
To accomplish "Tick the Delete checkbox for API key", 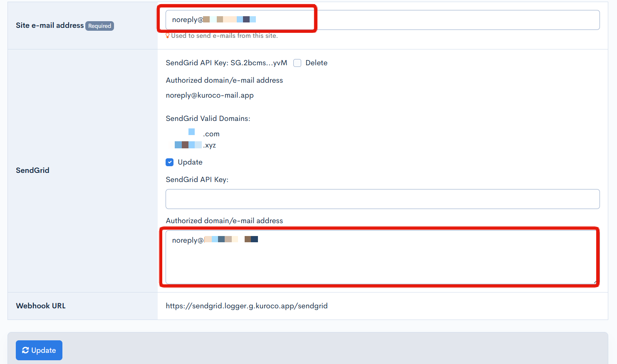I will click(297, 63).
